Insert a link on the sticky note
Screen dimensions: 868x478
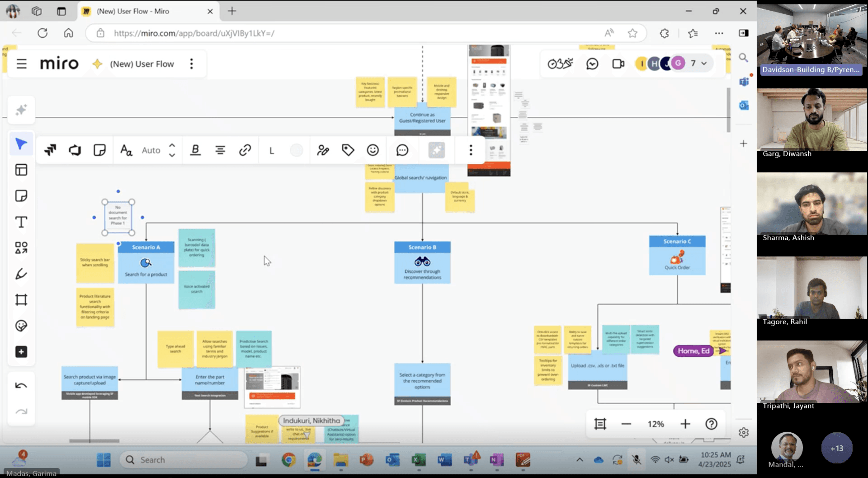pyautogui.click(x=245, y=150)
